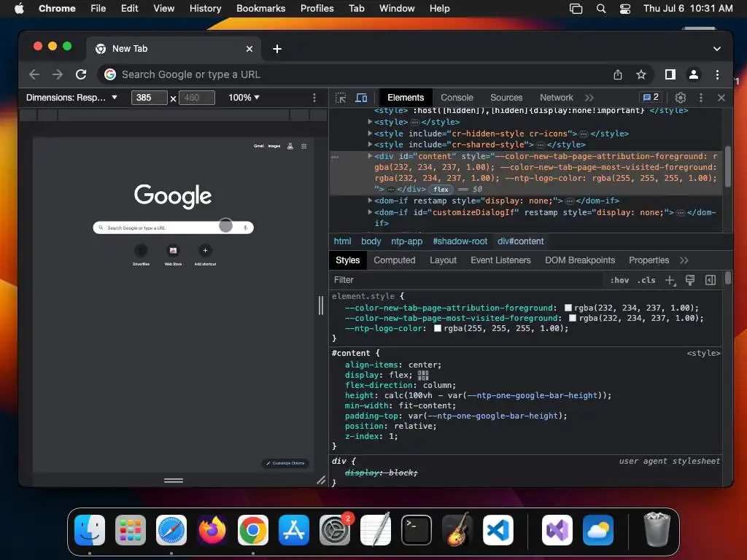Open the issues counter showing 2

pyautogui.click(x=651, y=97)
